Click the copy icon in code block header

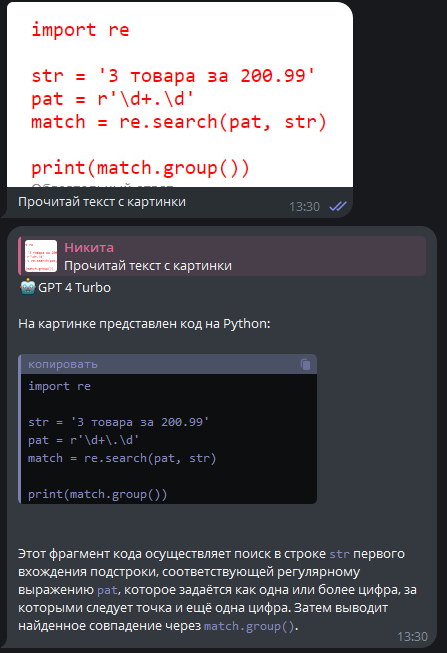pos(305,364)
